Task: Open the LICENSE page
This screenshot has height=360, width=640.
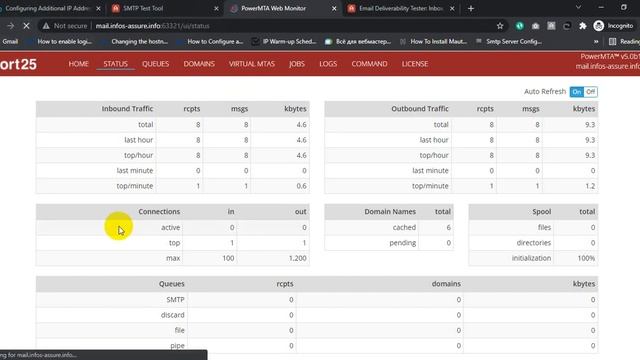Action: tap(415, 64)
